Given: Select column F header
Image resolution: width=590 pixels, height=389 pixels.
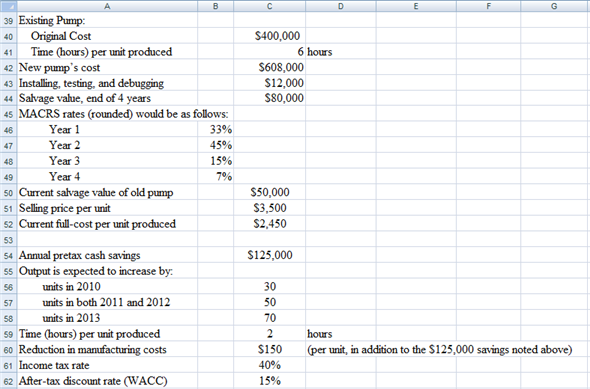Looking at the screenshot, I should tap(488, 6).
